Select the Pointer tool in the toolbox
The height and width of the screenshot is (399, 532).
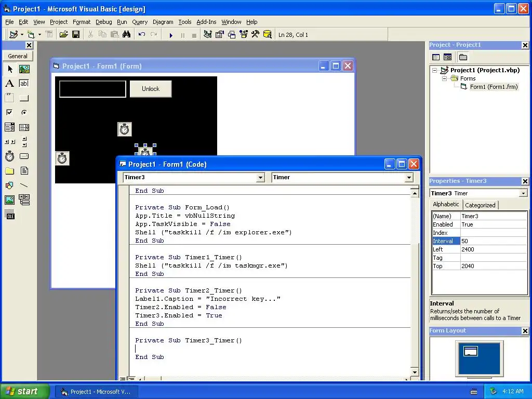(10, 69)
